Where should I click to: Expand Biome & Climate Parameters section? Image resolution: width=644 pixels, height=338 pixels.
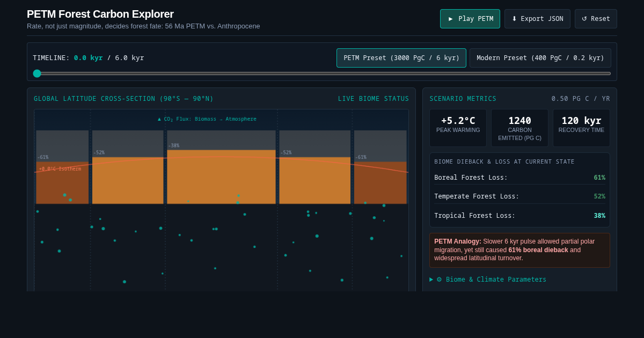[488, 280]
